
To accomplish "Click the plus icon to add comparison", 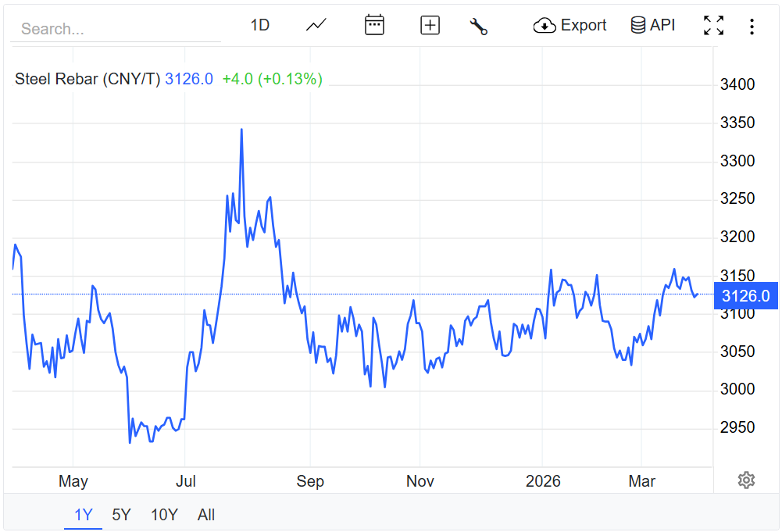I will click(x=430, y=25).
